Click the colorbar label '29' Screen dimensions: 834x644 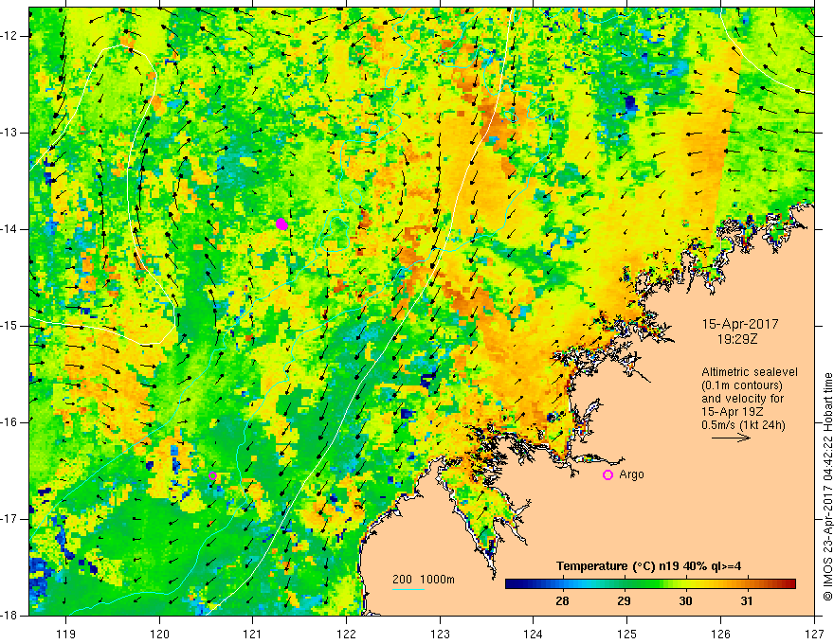pyautogui.click(x=624, y=601)
